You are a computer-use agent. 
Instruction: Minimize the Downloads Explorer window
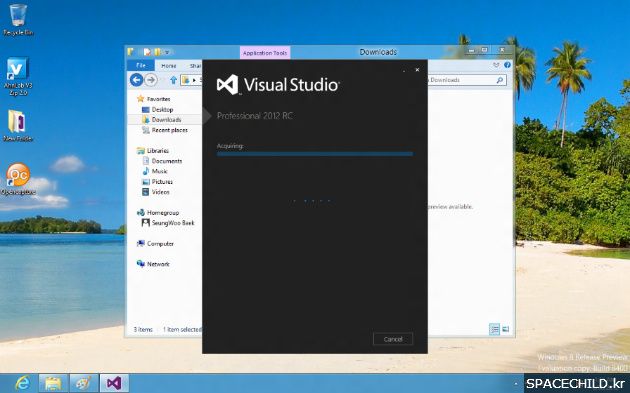471,51
